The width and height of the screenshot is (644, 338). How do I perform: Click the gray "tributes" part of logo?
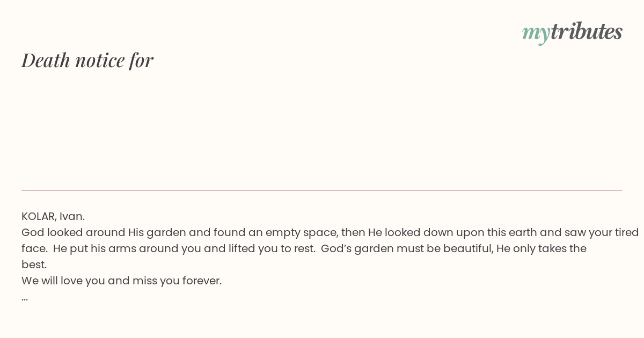(x=587, y=31)
